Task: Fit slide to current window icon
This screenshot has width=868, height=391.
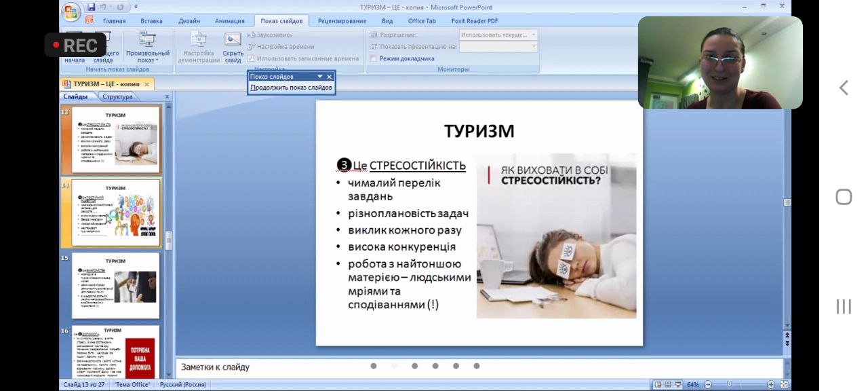Action: (x=784, y=384)
